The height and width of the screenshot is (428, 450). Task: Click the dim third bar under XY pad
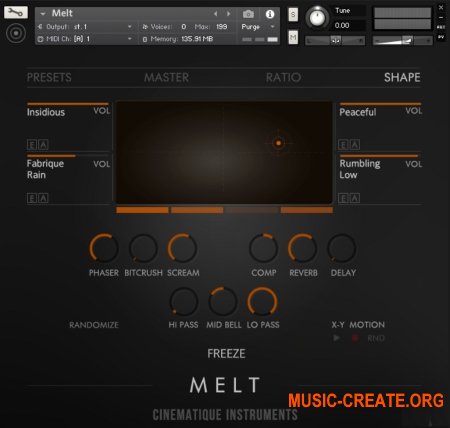coord(252,210)
